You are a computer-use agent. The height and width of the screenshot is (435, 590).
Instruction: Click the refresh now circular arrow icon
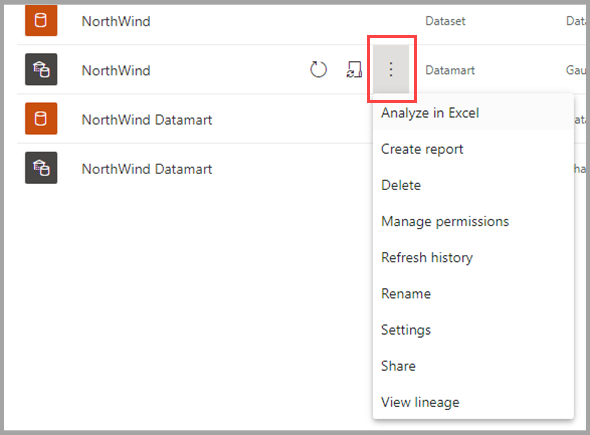318,69
